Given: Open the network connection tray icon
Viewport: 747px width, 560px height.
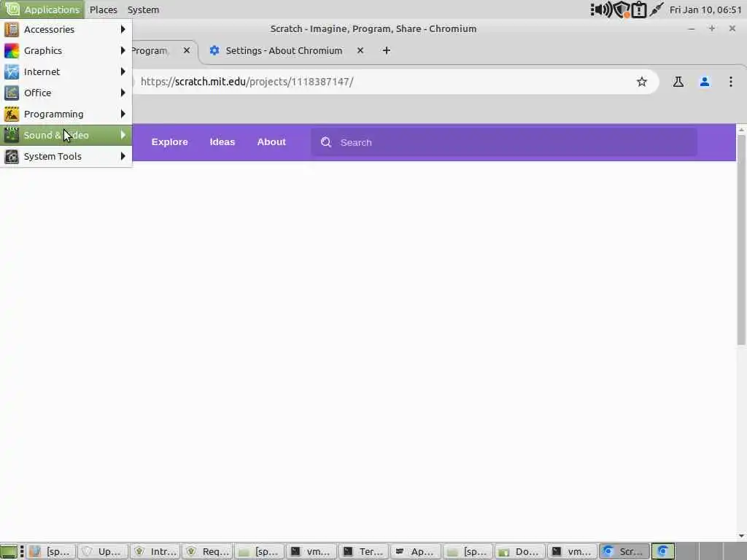Looking at the screenshot, I should tap(657, 9).
